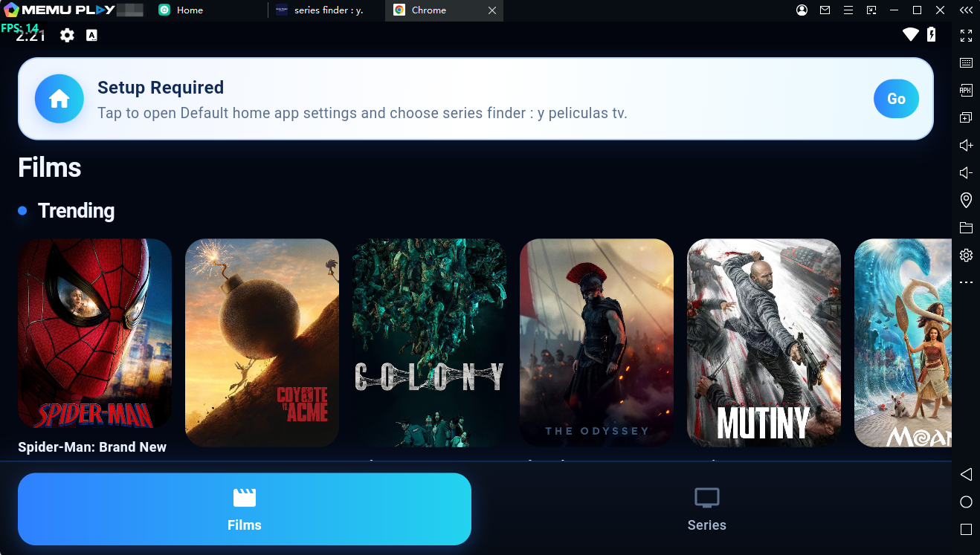Open the Coyote vs. Acme poster
Image resolution: width=980 pixels, height=555 pixels.
tap(262, 343)
